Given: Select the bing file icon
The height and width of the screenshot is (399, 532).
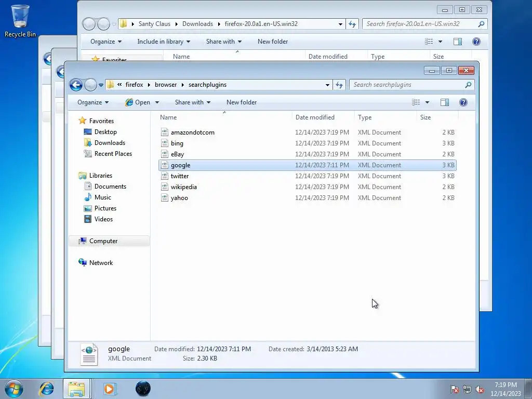Looking at the screenshot, I should tap(165, 143).
